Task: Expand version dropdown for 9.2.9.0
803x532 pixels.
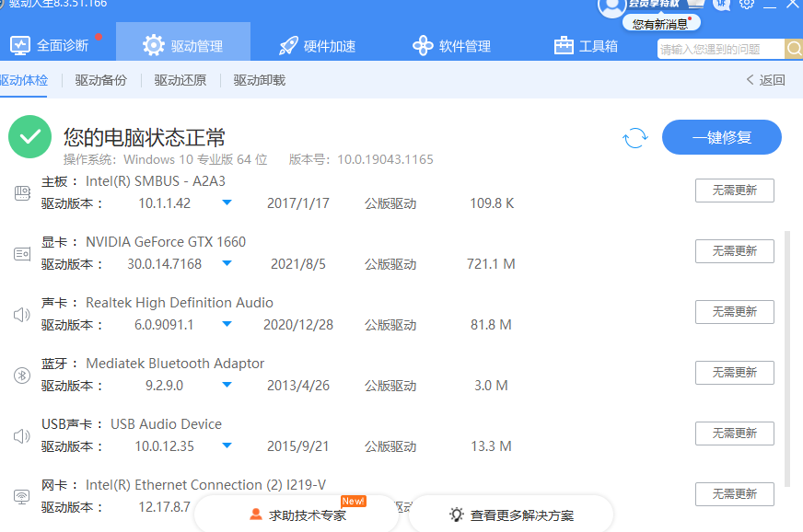Action: click(x=227, y=385)
